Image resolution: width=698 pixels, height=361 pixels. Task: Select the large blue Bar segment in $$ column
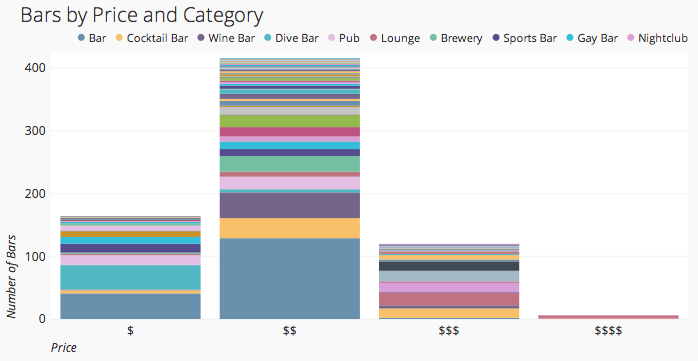point(290,279)
